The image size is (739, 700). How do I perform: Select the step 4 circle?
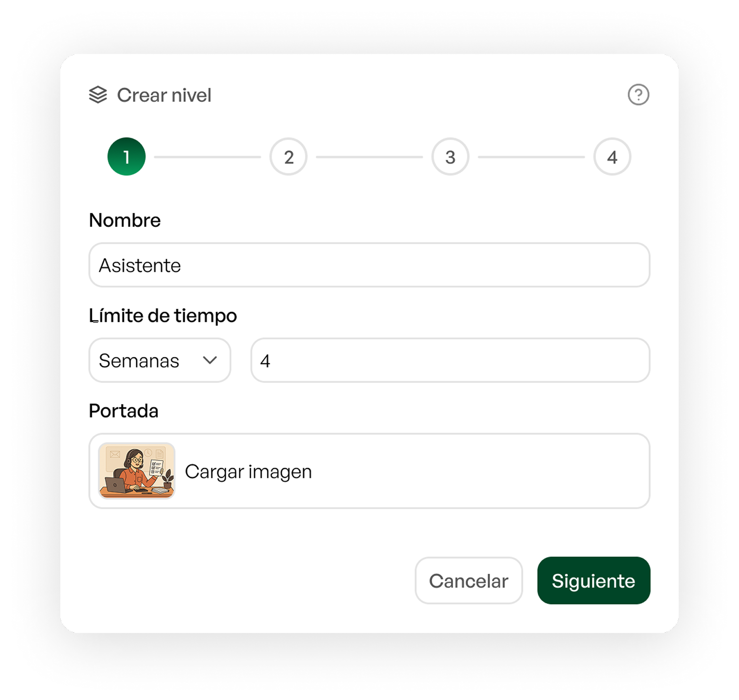point(612,156)
